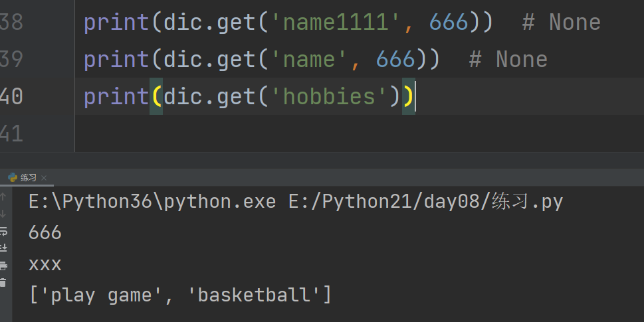
Task: Click the # None comment on line 39
Action: [508, 59]
